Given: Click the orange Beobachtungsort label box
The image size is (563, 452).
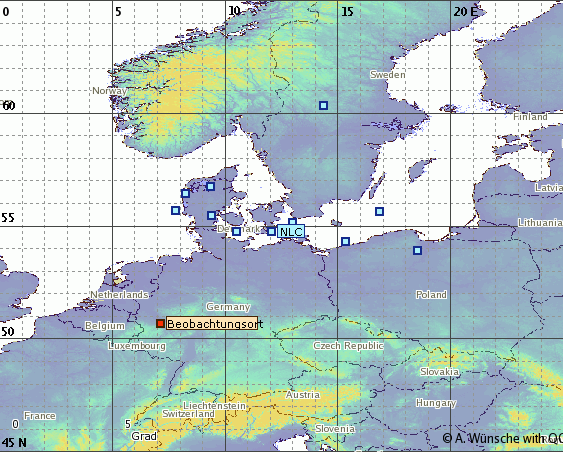Looking at the screenshot, I should (212, 323).
